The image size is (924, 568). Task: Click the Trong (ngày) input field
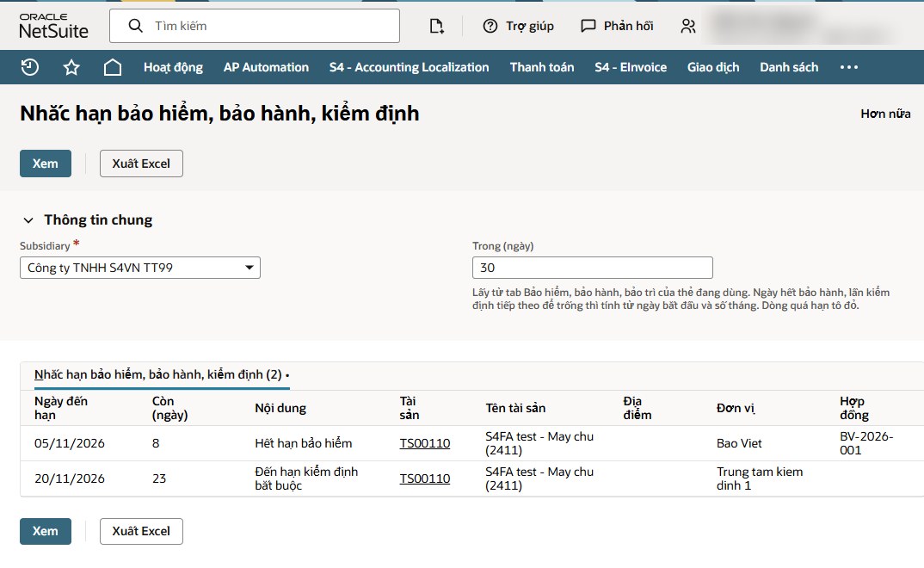[592, 268]
